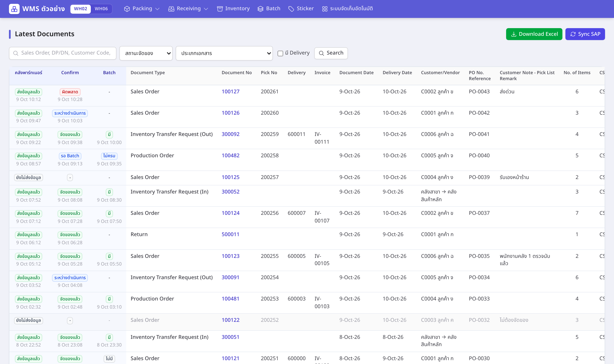Expand the Packing menu chevron
This screenshot has height=364, width=614.
coord(158,9)
